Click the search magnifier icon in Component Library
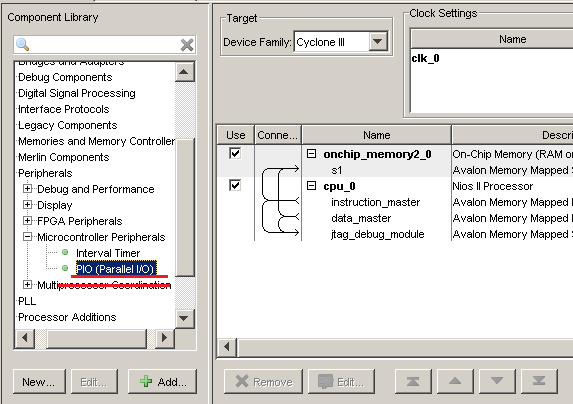The height and width of the screenshot is (404, 573). coord(22,45)
